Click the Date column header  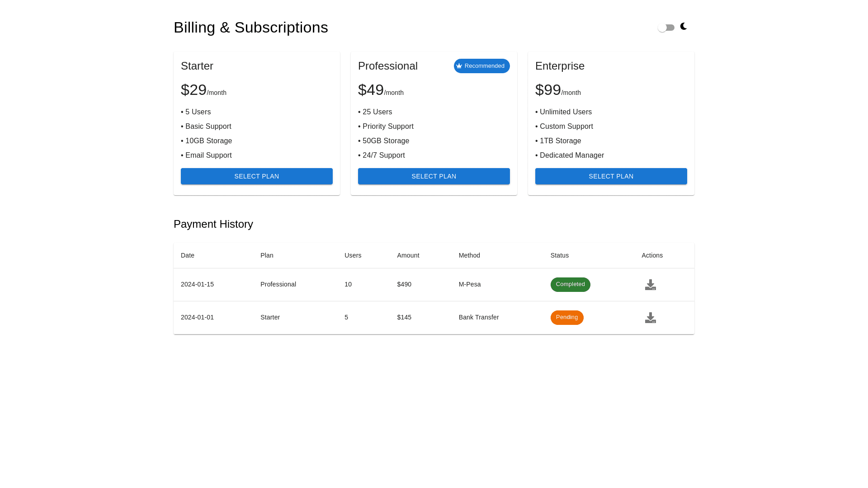coord(188,255)
